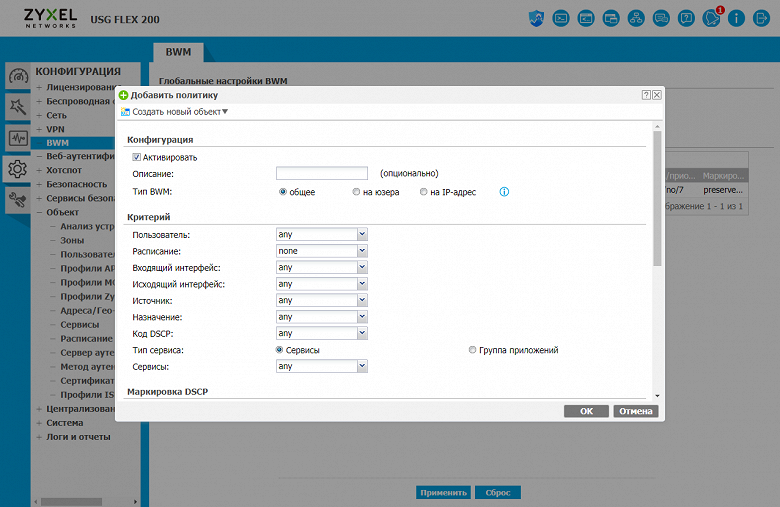The height and width of the screenshot is (507, 780).
Task: Click the Отмена button
Action: 635,411
